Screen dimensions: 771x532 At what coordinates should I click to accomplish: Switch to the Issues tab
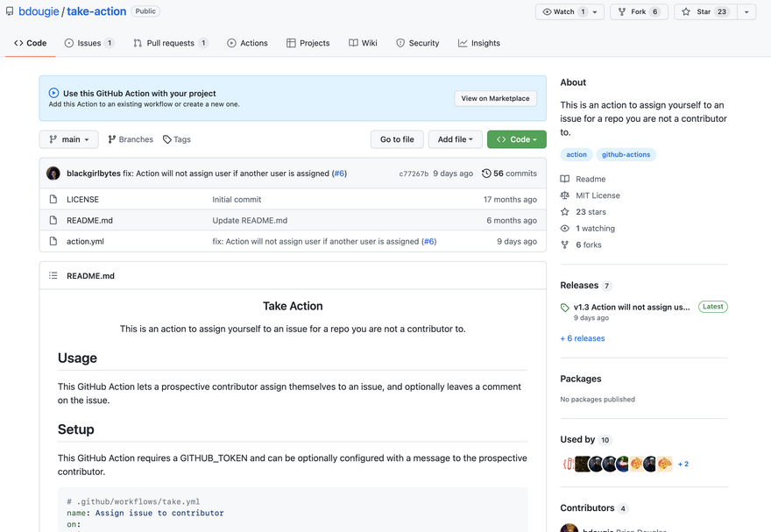[x=88, y=43]
